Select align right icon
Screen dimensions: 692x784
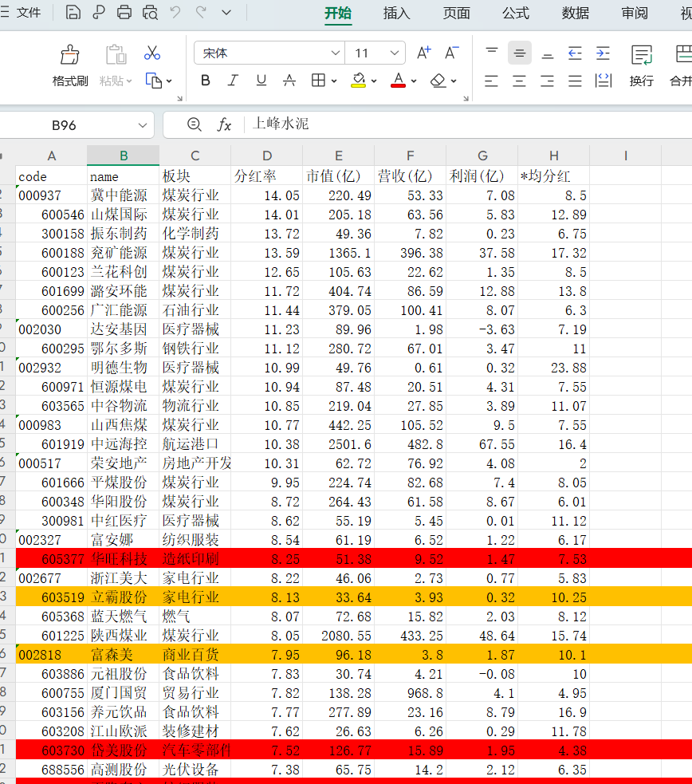pos(548,81)
